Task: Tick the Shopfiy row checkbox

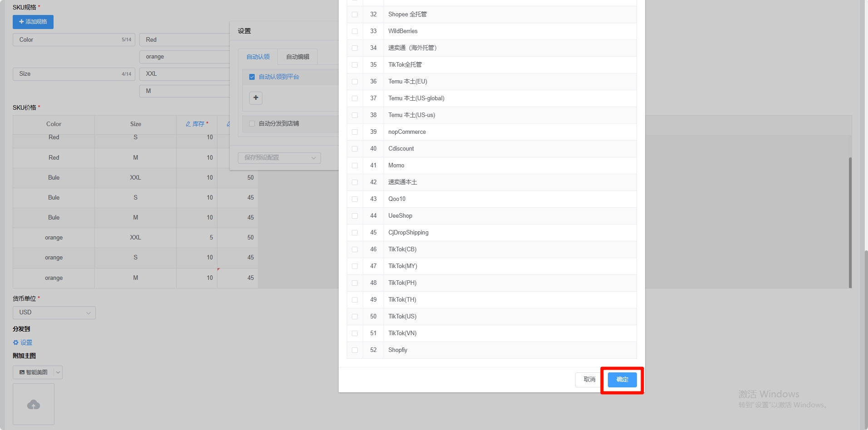Action: click(x=355, y=350)
